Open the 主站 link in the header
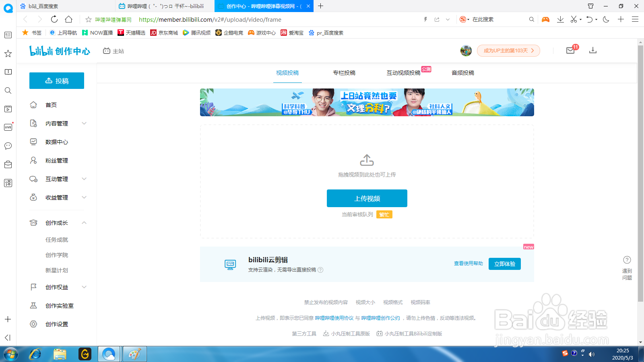Image resolution: width=644 pixels, height=362 pixels. click(x=114, y=51)
